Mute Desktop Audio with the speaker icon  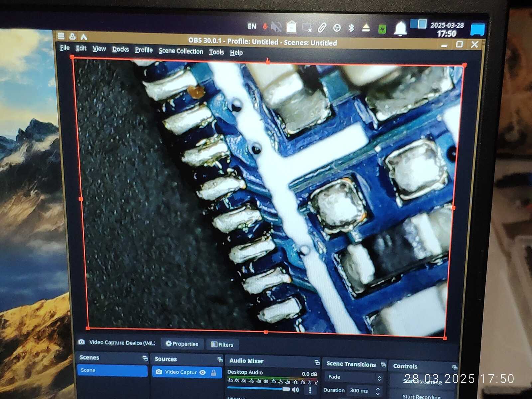[x=295, y=389]
